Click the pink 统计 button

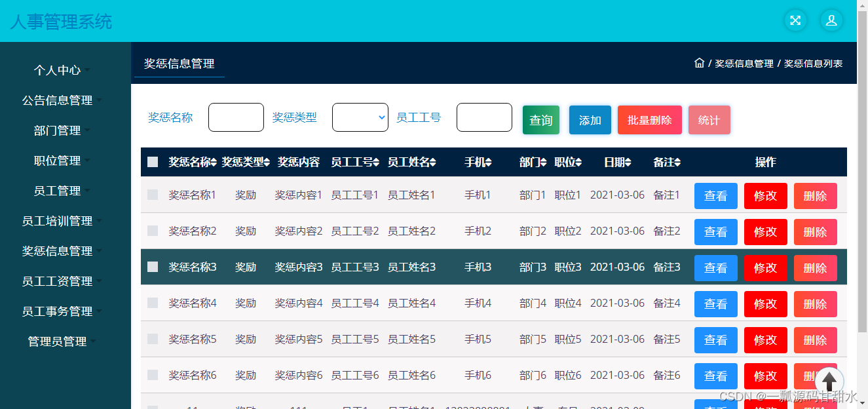[x=709, y=120]
